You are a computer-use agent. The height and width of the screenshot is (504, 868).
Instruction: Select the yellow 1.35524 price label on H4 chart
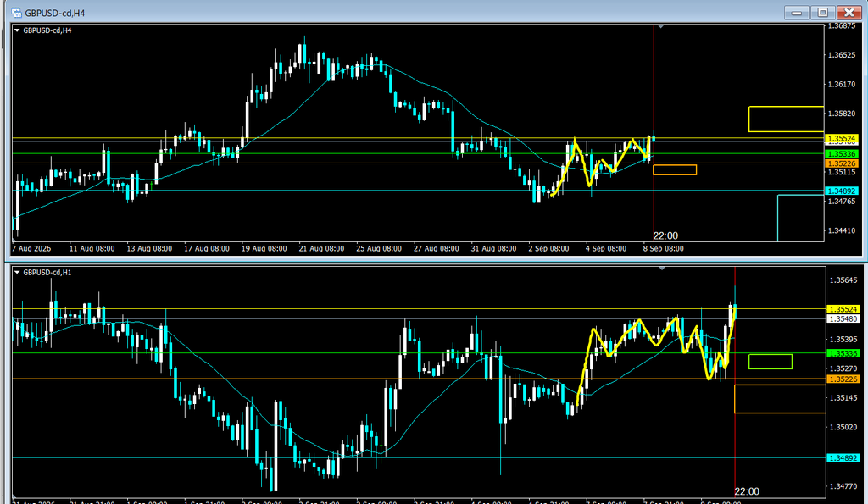pos(842,138)
